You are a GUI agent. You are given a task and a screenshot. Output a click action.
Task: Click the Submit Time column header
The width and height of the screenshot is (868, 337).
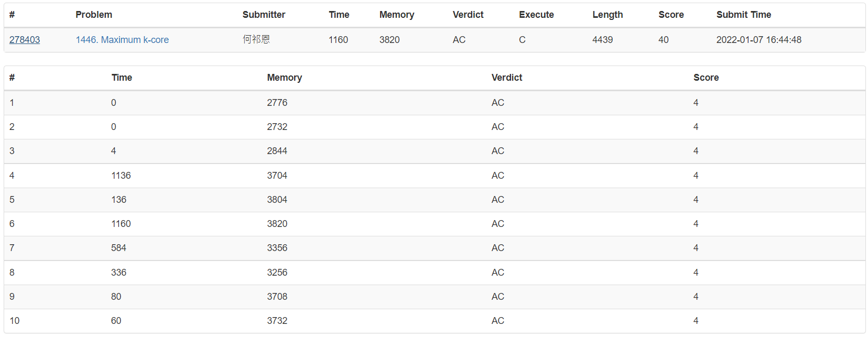(x=744, y=15)
